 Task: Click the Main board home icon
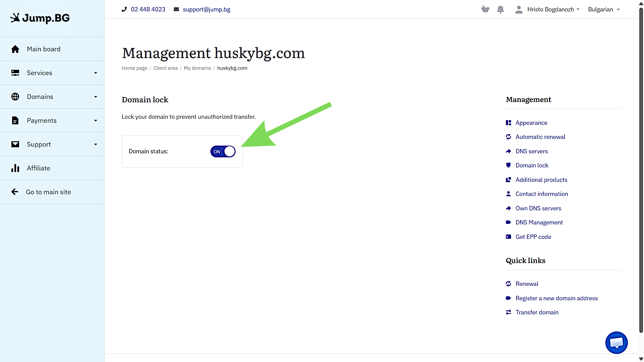15,49
